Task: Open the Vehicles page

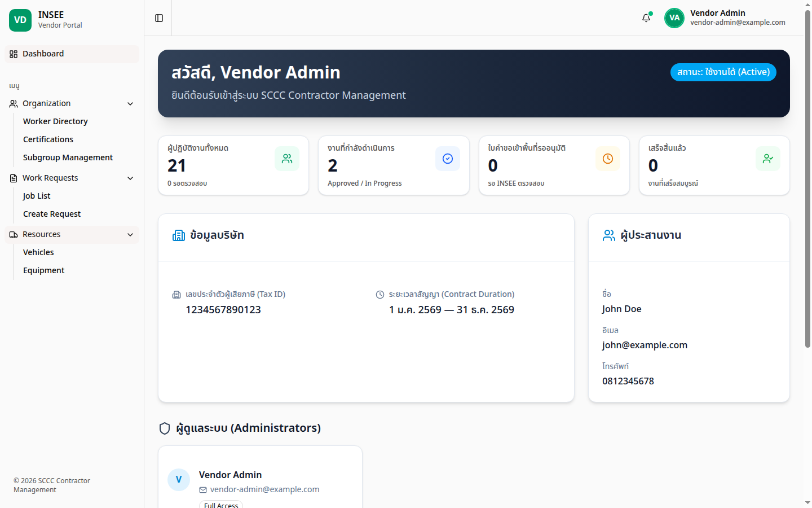Action: click(38, 252)
